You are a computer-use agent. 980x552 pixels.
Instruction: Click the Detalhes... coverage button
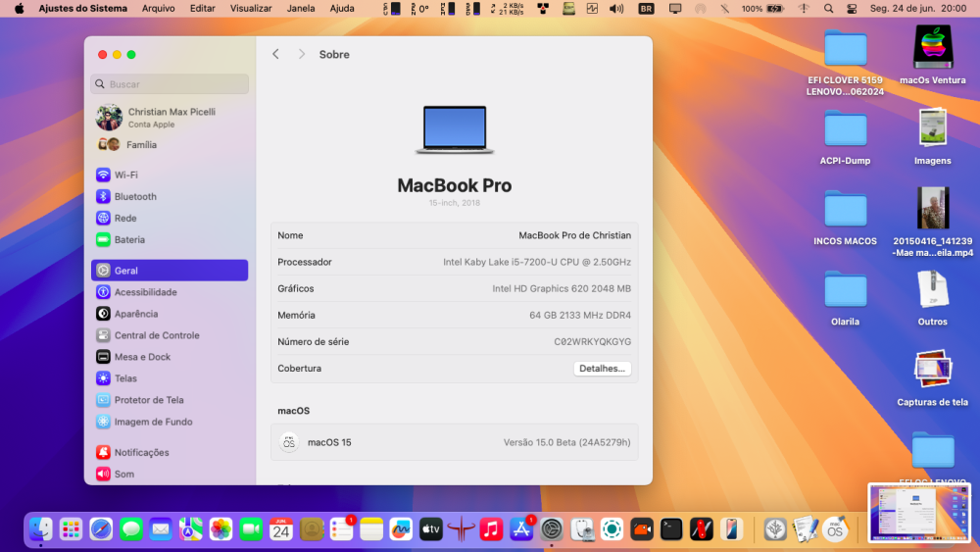coord(602,369)
